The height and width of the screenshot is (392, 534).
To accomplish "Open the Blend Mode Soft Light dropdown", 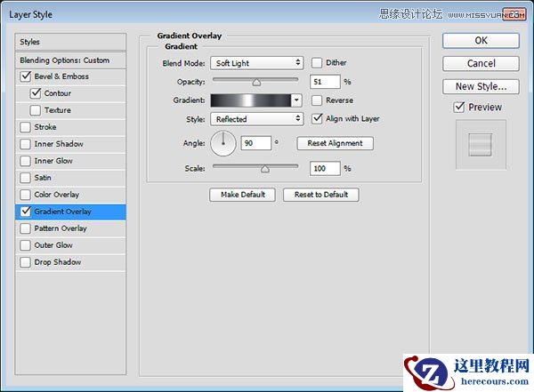I will click(257, 63).
